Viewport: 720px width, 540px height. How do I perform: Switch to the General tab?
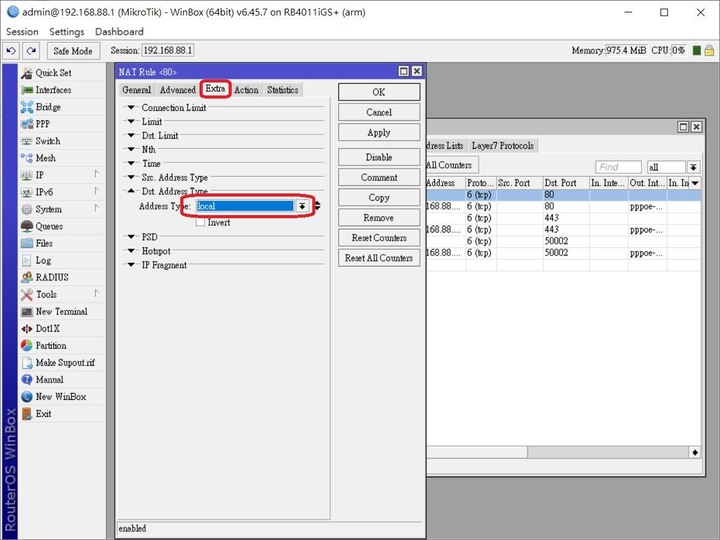136,90
